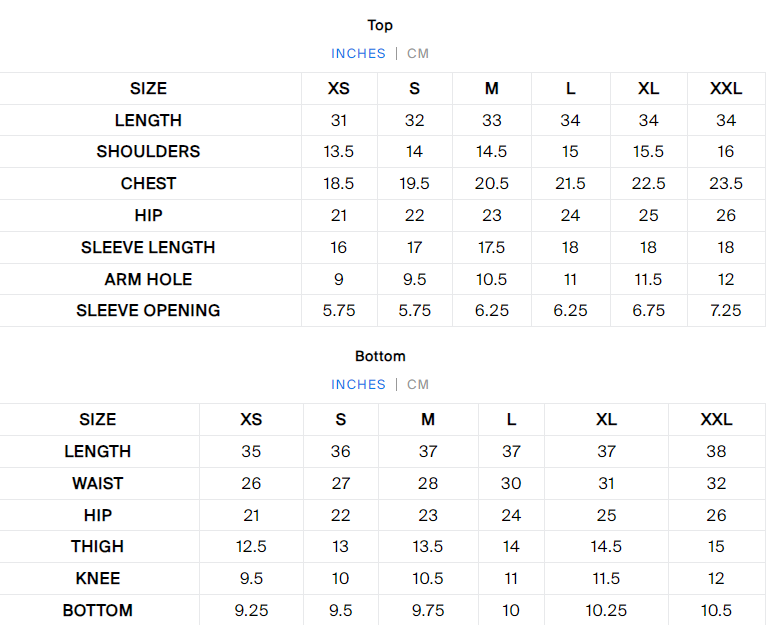This screenshot has width=767, height=625.
Task: Click the XXL column header in Top table
Action: pos(726,88)
